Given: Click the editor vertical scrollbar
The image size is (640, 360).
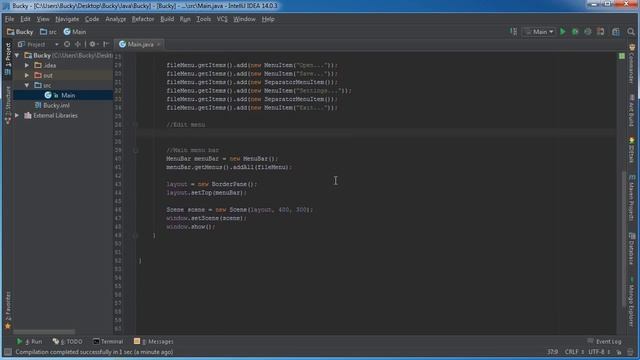Looking at the screenshot, I should tap(623, 238).
